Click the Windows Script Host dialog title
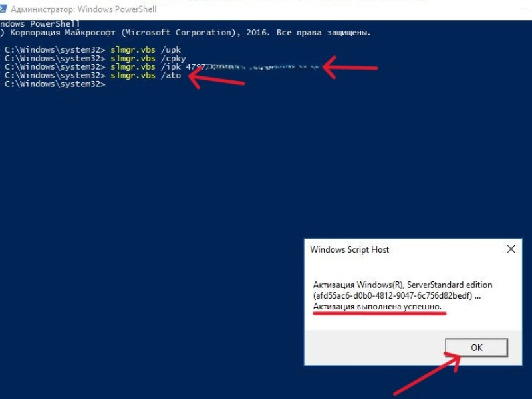This screenshot has width=532, height=399. coord(350,250)
